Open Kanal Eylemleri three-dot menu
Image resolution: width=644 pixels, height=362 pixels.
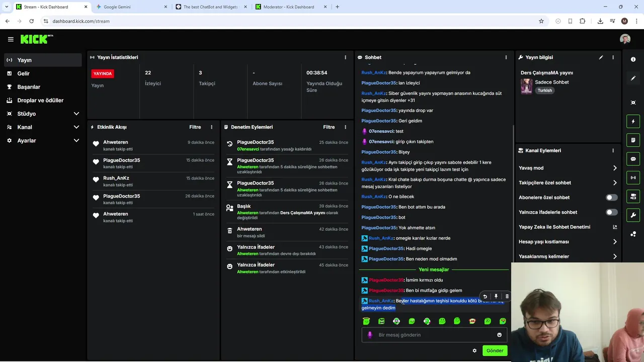[613, 150]
